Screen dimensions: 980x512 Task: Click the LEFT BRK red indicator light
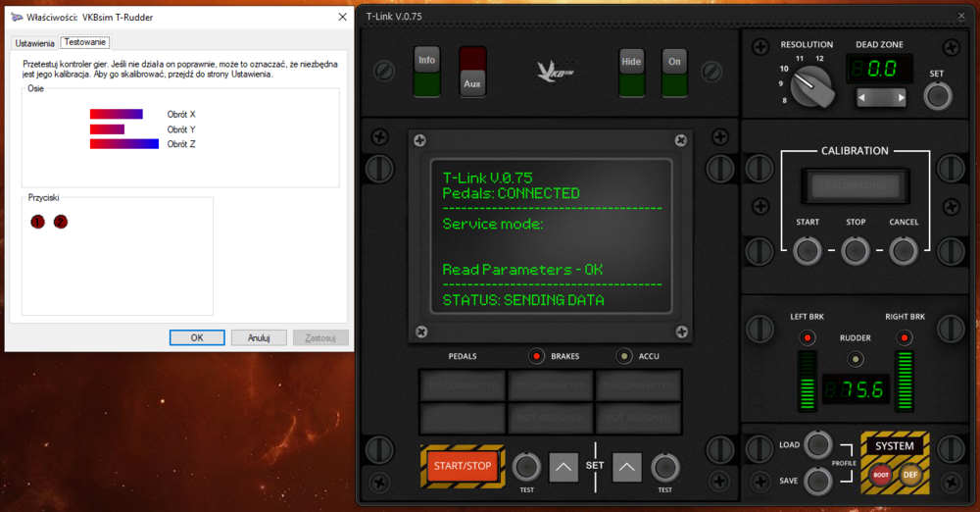click(x=807, y=338)
